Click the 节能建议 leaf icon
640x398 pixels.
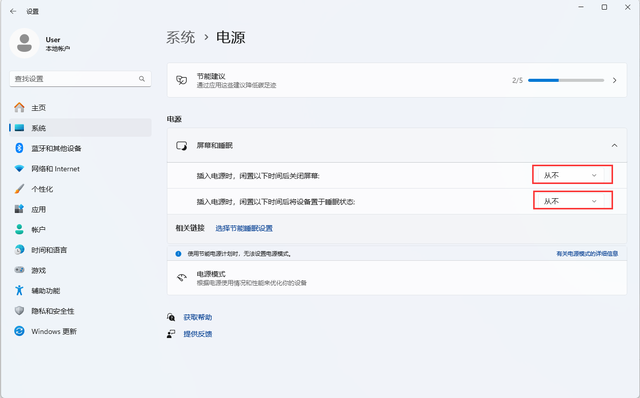(182, 80)
